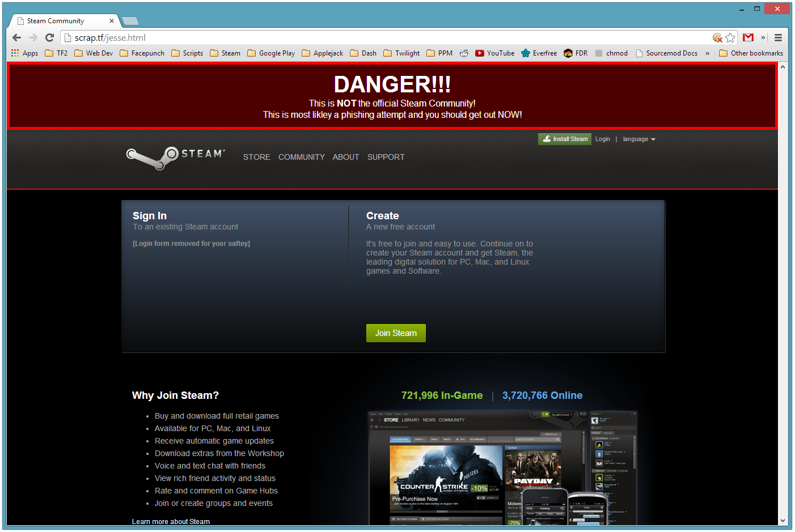Open the reddit bookmark icon

coord(464,53)
